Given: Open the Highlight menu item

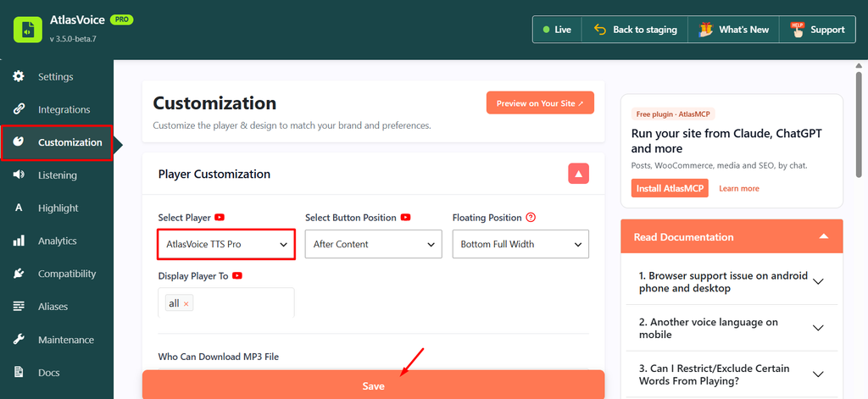Looking at the screenshot, I should pos(58,208).
